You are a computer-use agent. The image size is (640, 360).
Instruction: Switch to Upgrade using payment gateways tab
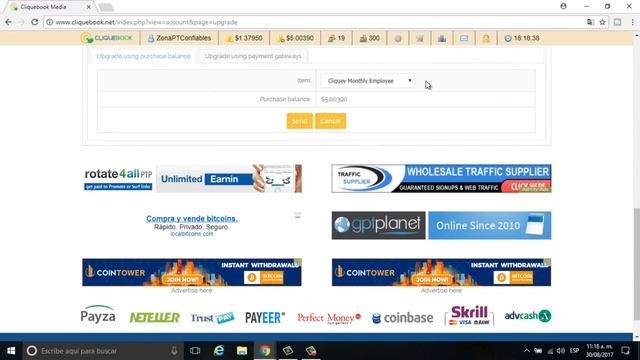[x=253, y=56]
